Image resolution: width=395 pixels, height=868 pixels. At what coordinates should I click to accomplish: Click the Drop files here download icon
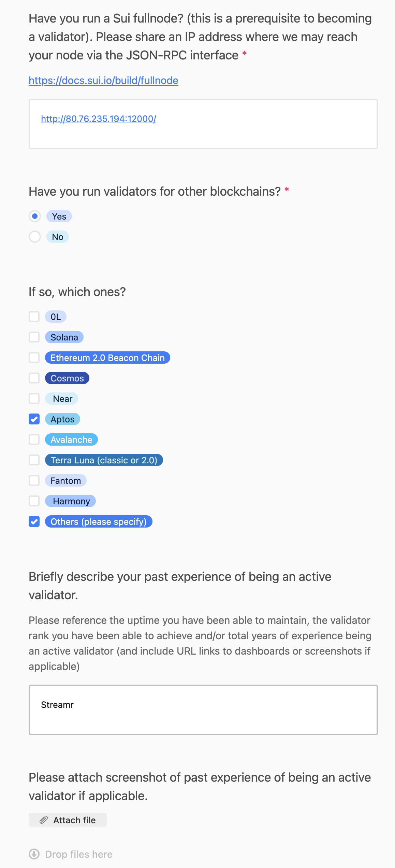pyautogui.click(x=34, y=854)
